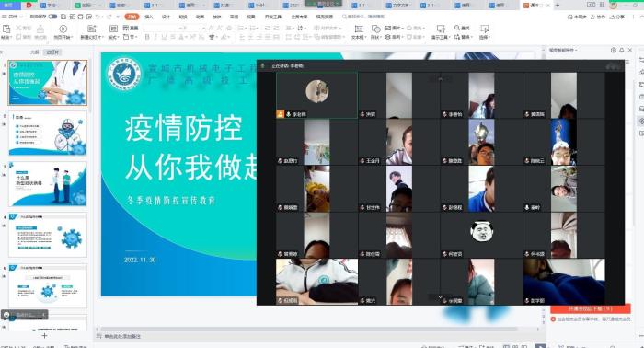Image resolution: width=644 pixels, height=348 pixels.
Task: Click the Share button at top right
Action: [x=617, y=17]
